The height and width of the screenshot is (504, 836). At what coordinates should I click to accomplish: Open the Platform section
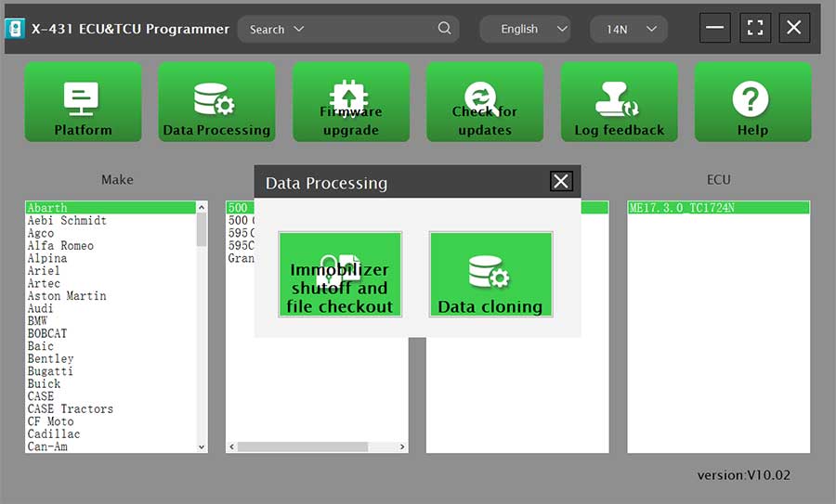84,102
